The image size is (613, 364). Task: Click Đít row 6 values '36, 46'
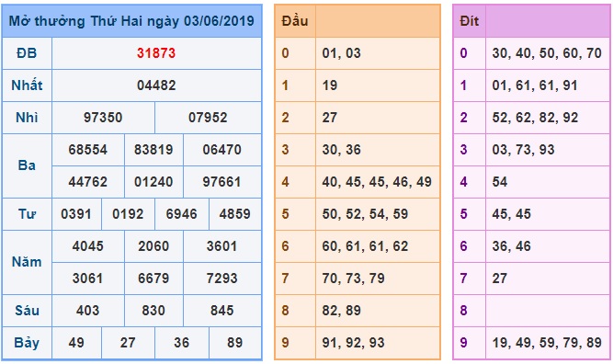[511, 246]
